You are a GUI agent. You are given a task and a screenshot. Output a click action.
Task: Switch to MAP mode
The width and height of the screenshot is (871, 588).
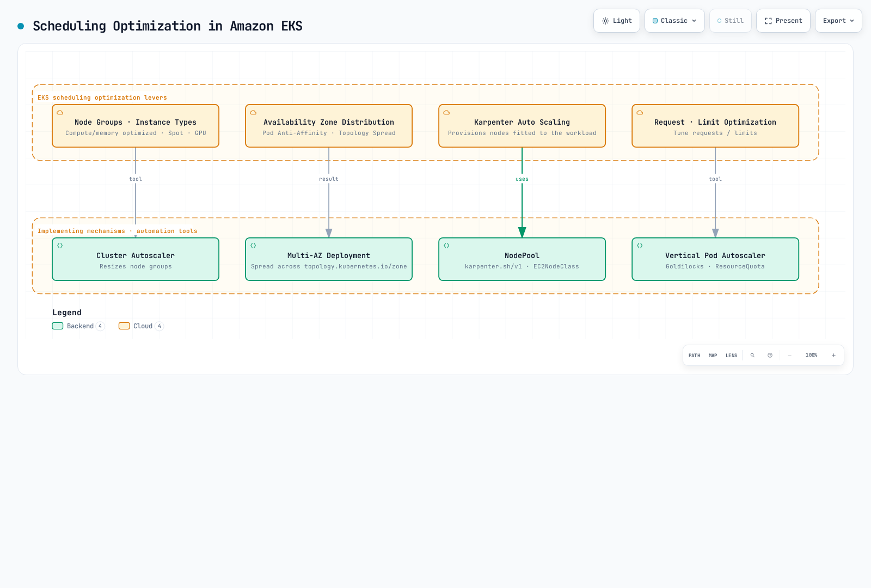point(713,356)
